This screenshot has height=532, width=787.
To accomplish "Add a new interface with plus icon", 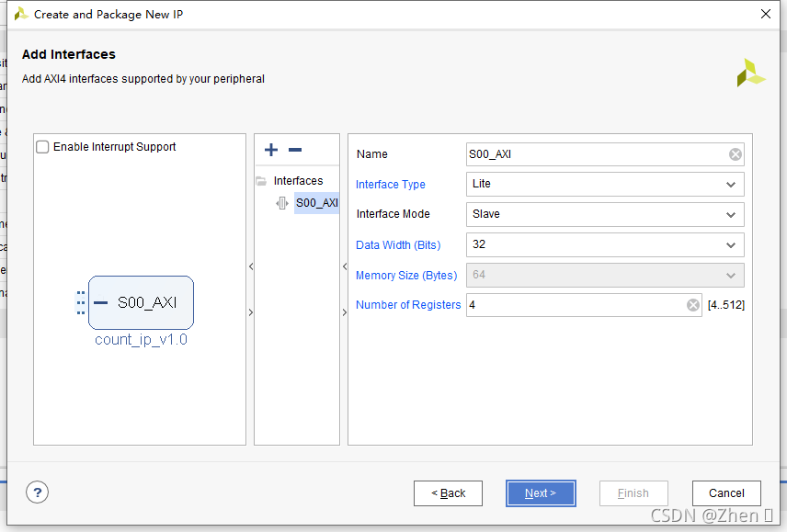I will tap(271, 150).
